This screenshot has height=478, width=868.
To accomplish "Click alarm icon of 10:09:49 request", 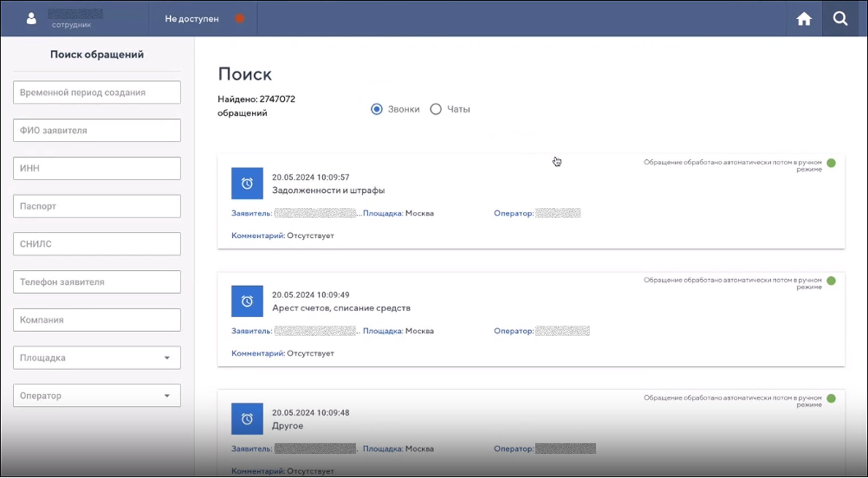I will pos(247,301).
